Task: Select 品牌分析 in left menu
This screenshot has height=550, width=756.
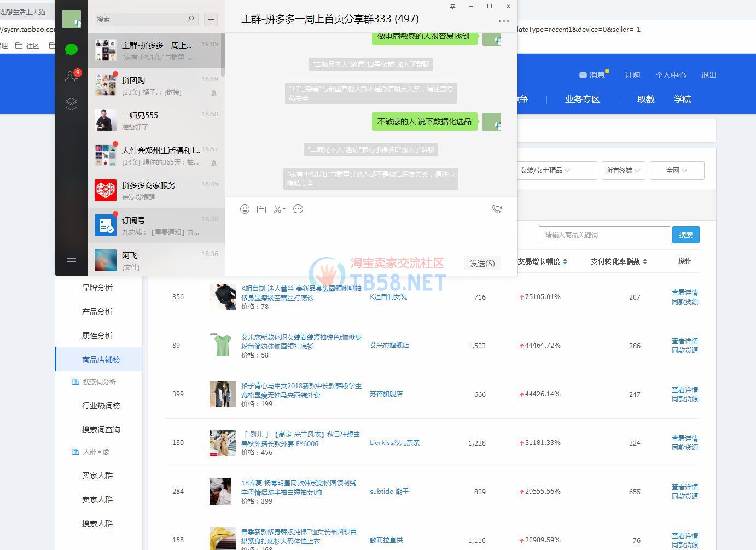Action: pyautogui.click(x=97, y=288)
